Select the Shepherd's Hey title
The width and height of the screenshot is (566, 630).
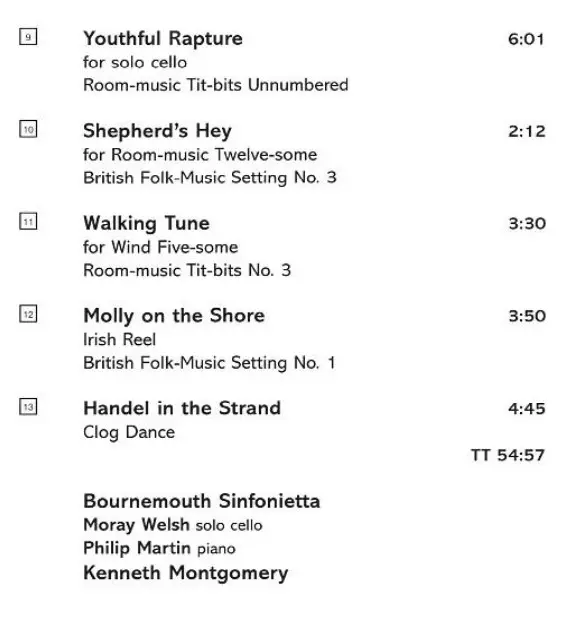coord(157,131)
